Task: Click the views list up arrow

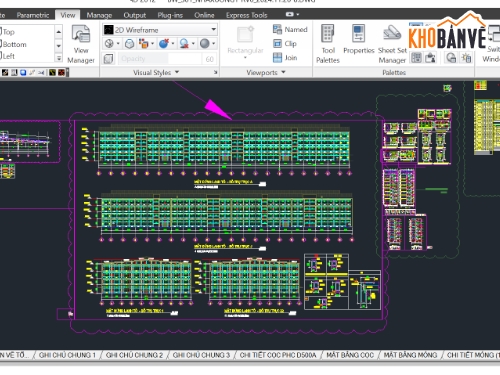Action: pos(59,32)
